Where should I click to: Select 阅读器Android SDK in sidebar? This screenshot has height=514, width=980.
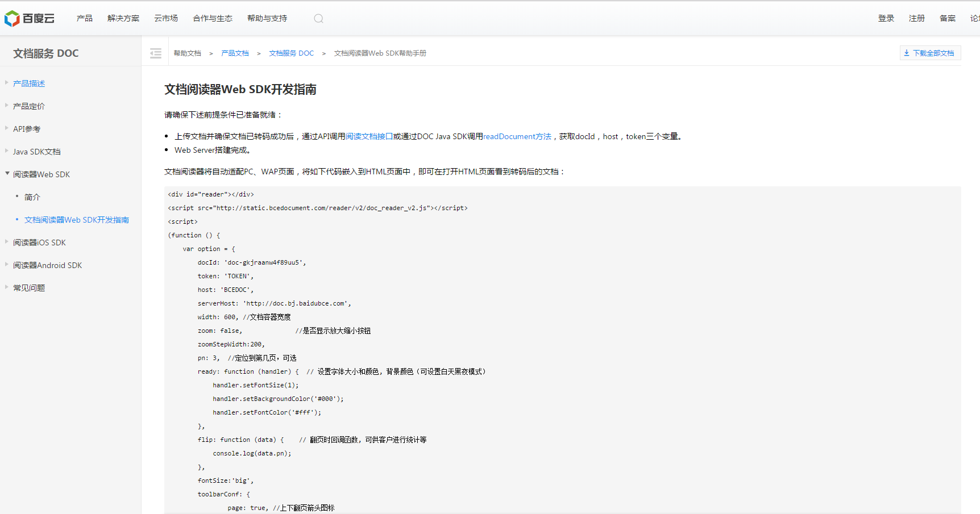48,265
